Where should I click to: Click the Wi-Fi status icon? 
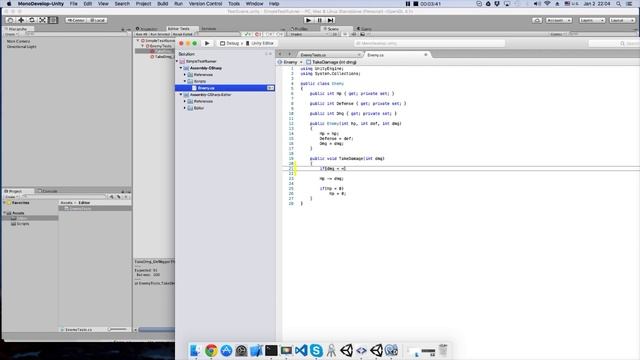(x=547, y=4)
